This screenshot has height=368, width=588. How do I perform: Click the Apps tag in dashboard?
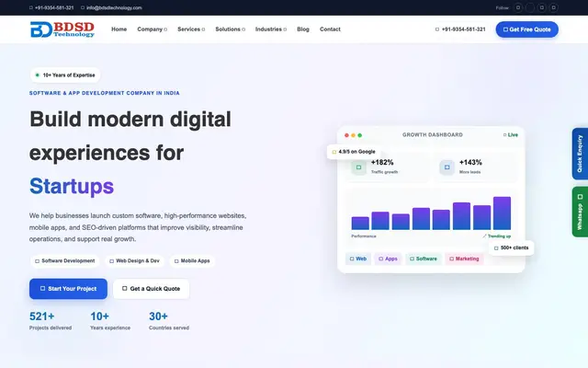[x=388, y=259]
